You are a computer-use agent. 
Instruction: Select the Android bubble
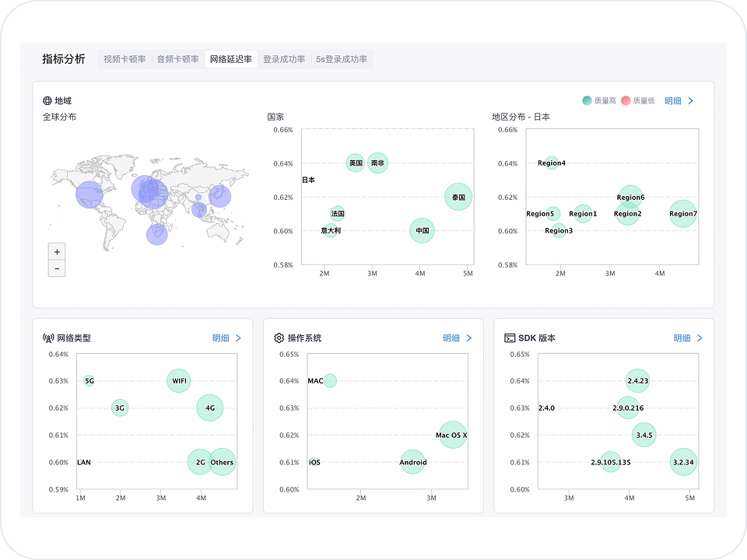pos(412,462)
